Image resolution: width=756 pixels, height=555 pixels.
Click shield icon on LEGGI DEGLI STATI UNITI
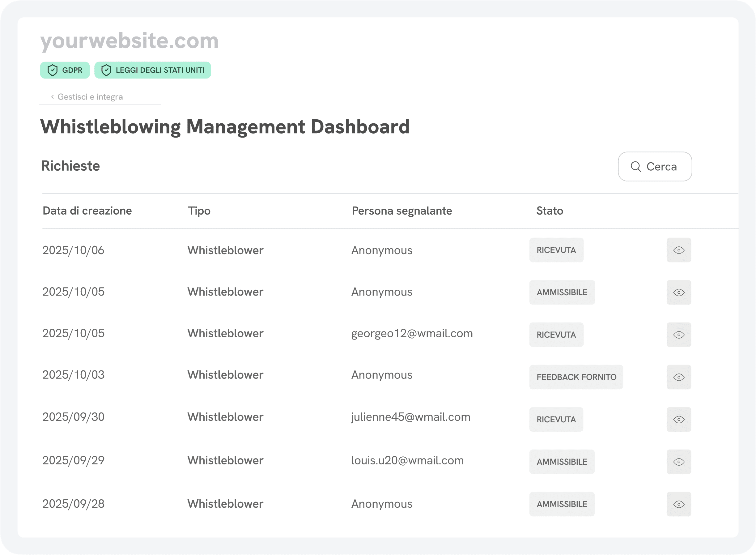pyautogui.click(x=106, y=70)
